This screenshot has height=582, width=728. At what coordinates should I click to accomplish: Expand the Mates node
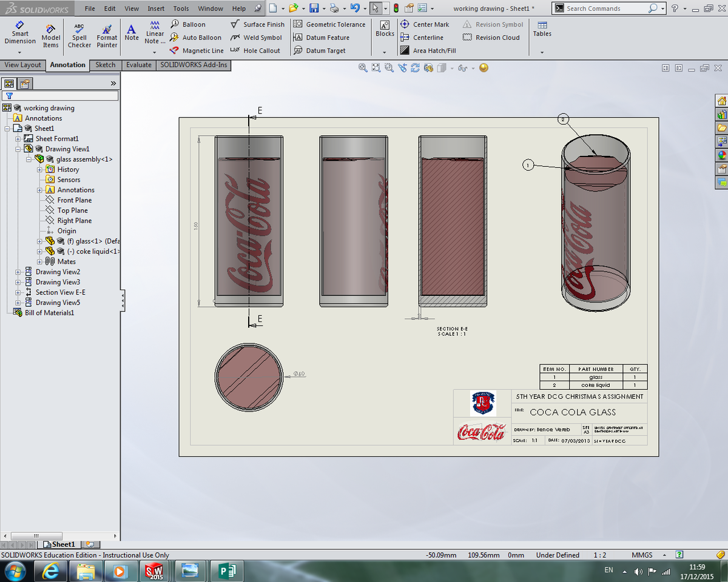coord(40,262)
